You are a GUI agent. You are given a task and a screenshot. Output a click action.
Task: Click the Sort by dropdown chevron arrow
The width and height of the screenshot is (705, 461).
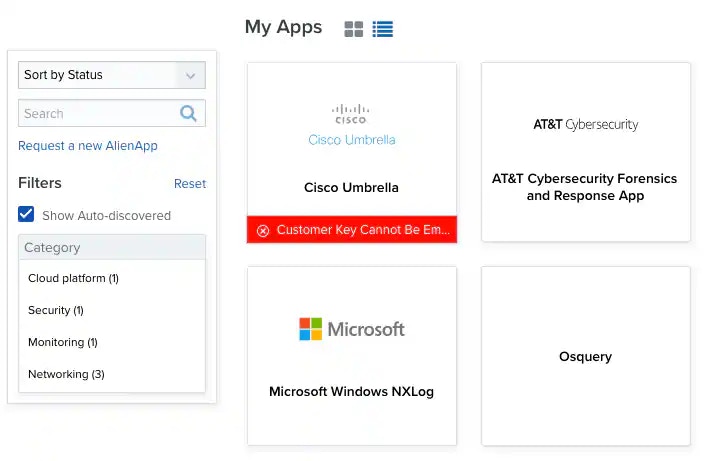tap(191, 76)
